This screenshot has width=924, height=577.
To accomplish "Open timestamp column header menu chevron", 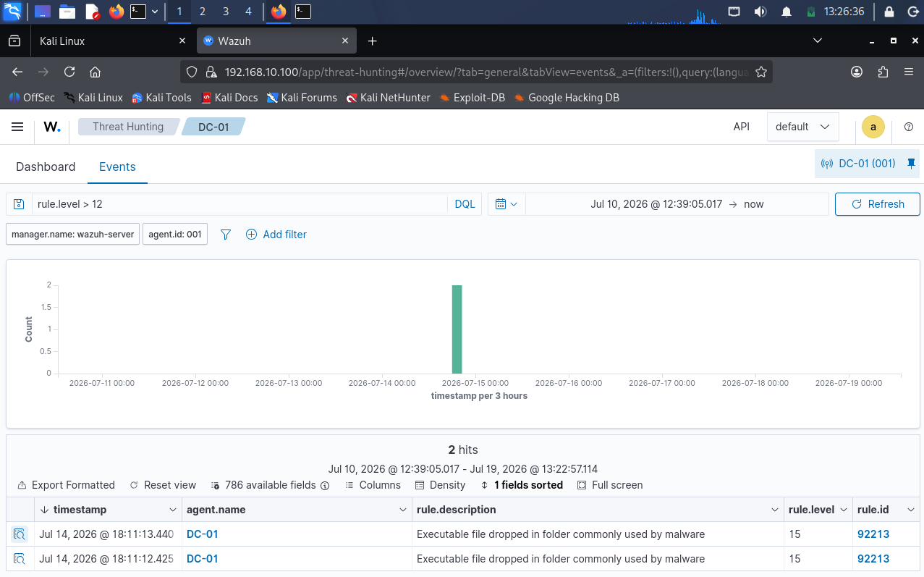I will pos(172,510).
